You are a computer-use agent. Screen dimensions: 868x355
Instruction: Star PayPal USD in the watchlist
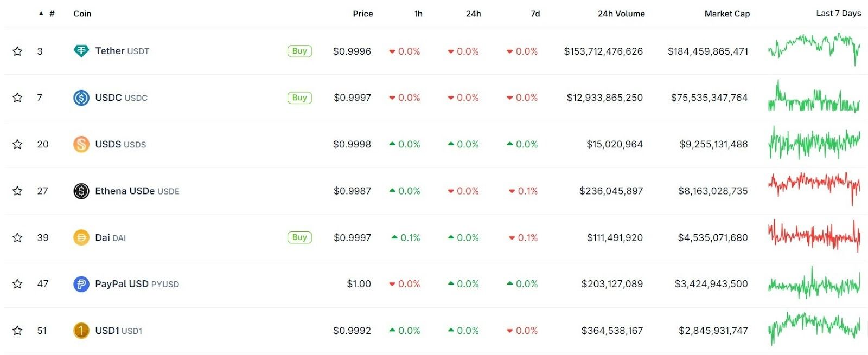pos(17,283)
